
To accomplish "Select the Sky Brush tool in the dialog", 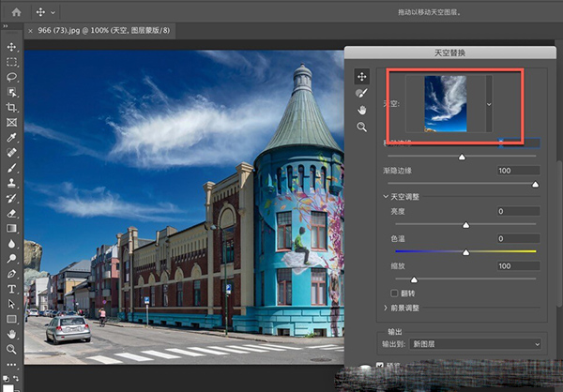I will 361,93.
